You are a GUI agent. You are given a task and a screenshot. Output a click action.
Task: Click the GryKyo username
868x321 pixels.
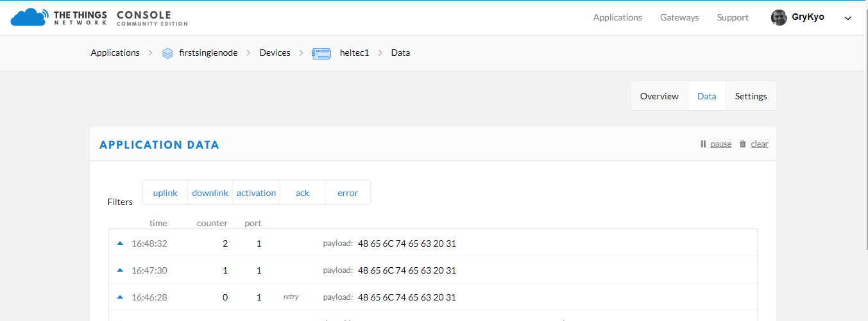pyautogui.click(x=808, y=17)
